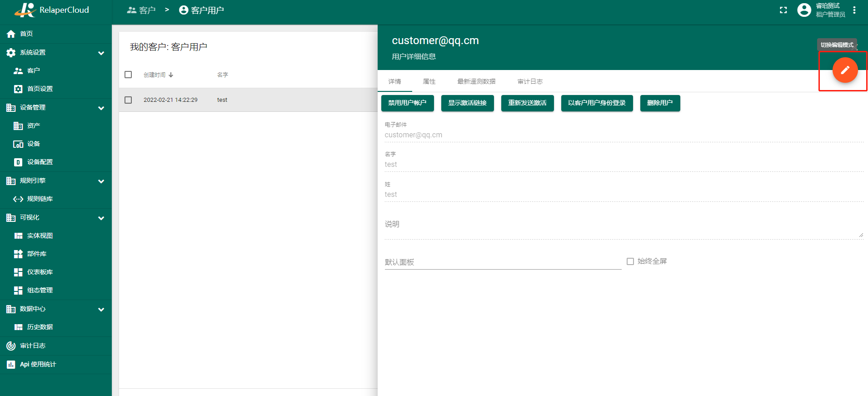Image resolution: width=868 pixels, height=396 pixels.
Task: Click the 设备配置 icon
Action: point(18,162)
